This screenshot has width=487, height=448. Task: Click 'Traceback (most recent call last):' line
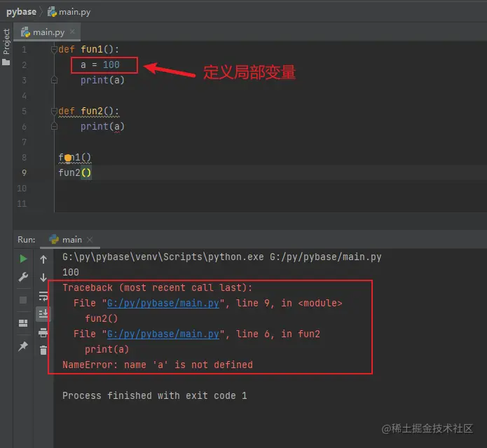click(x=157, y=287)
